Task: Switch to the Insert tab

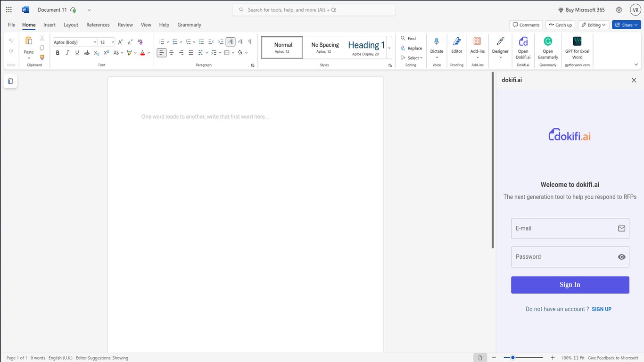Action: [50, 25]
